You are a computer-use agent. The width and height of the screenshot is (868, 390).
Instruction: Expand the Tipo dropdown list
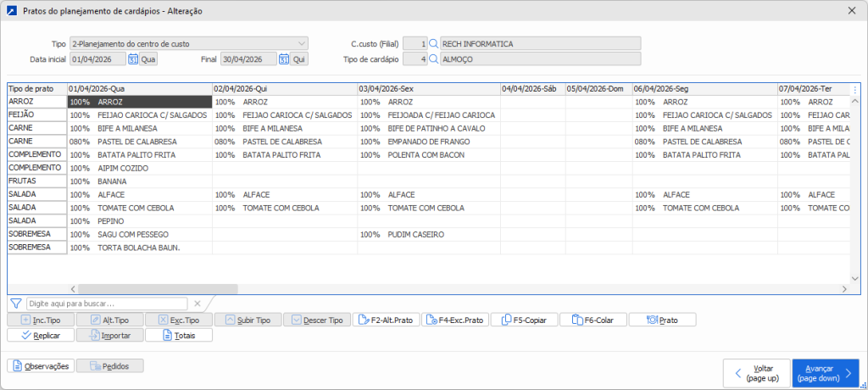point(302,43)
